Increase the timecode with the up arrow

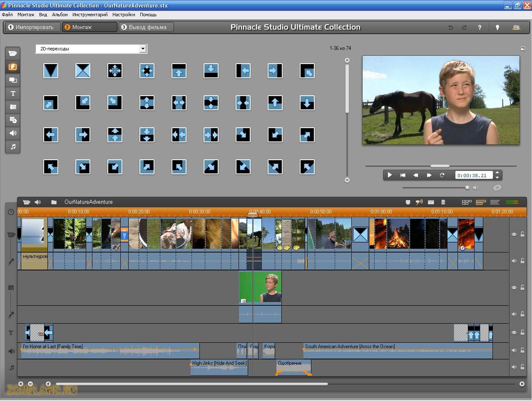click(x=497, y=173)
